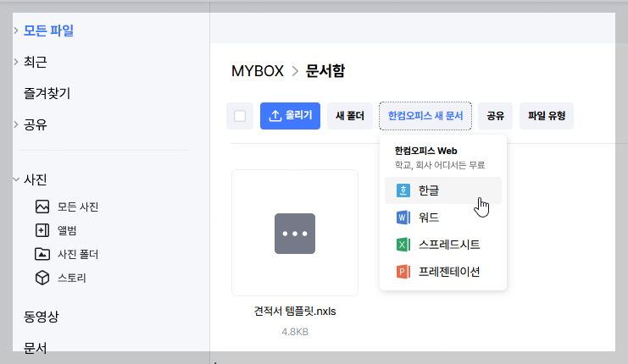The image size is (628, 364).
Task: Choose 워드 from the new document menu
Action: (443, 218)
